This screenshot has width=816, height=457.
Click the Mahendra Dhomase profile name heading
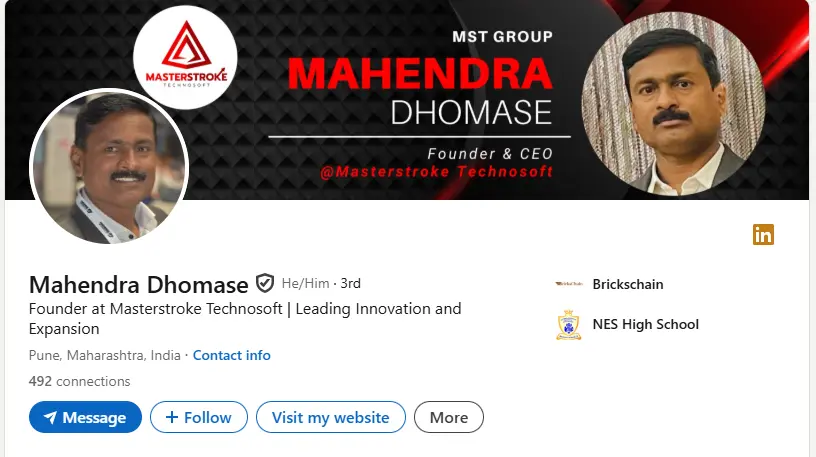coord(138,284)
